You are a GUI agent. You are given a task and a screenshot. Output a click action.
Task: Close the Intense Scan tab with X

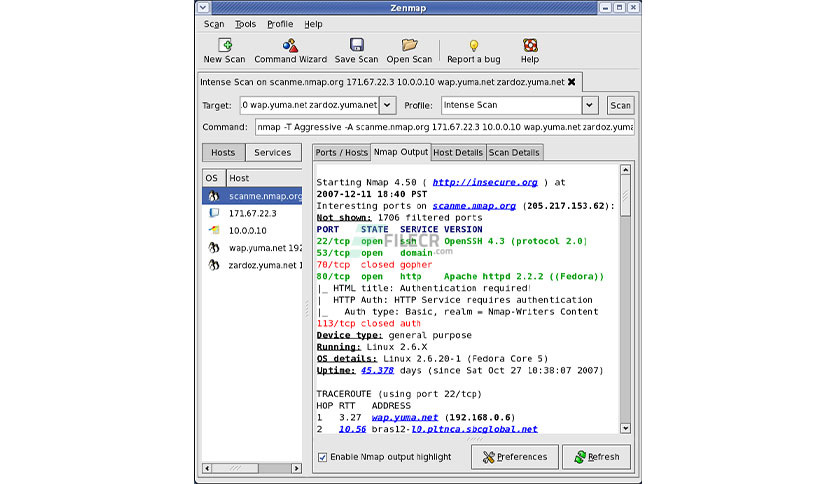(x=572, y=82)
